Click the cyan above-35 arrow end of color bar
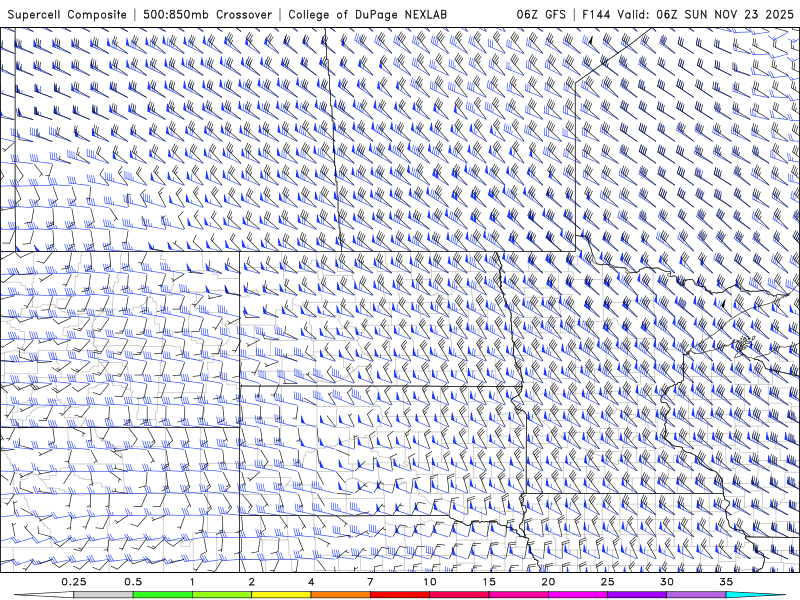The width and height of the screenshot is (800, 600). 755,595
